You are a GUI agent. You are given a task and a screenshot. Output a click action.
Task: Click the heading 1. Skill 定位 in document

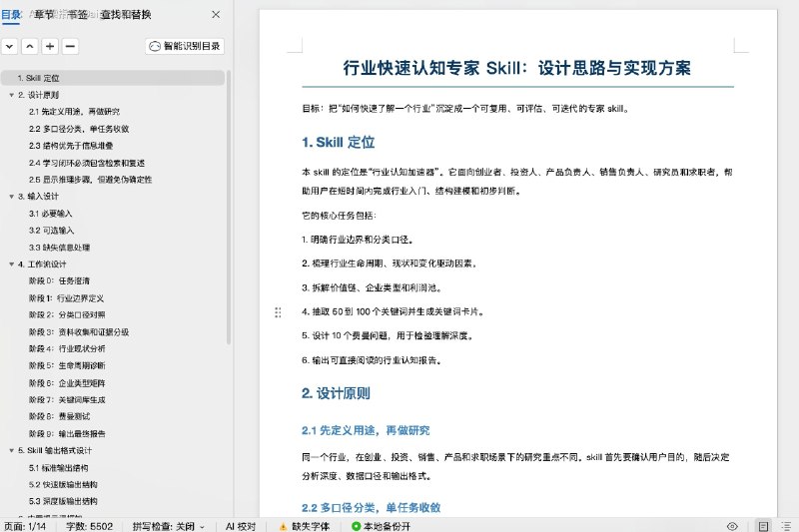tap(338, 142)
